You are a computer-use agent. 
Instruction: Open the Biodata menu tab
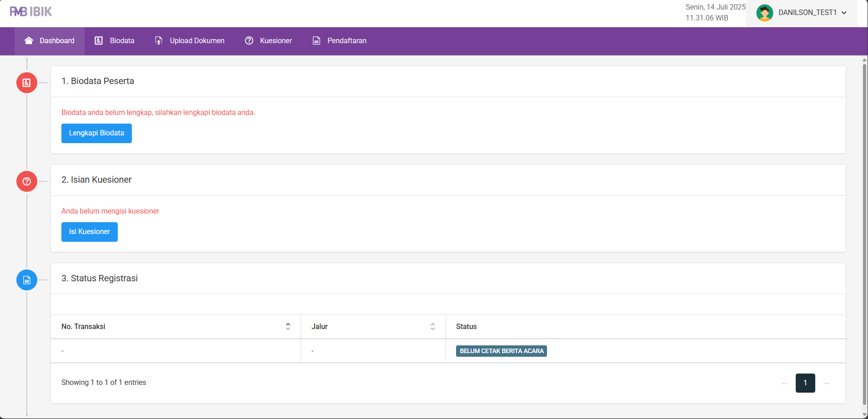115,41
